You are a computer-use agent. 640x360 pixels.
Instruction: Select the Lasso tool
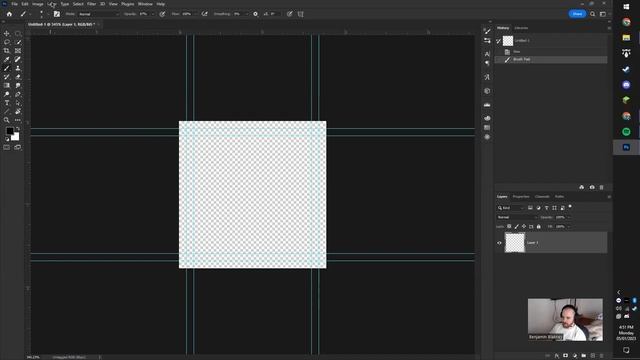click(x=7, y=42)
